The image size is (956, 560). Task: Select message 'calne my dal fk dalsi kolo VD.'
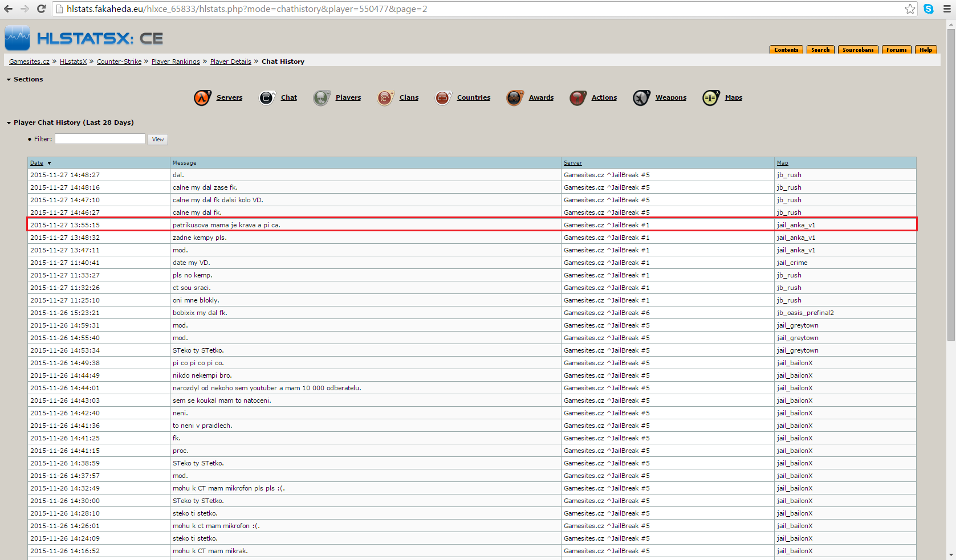(218, 200)
